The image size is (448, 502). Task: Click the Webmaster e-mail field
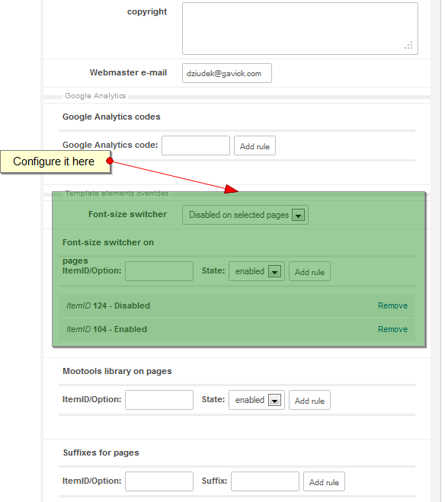coord(227,73)
